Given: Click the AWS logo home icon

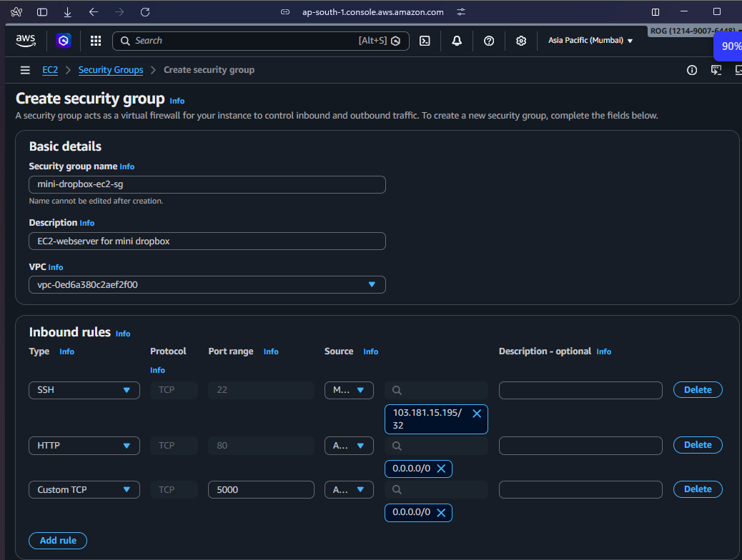Looking at the screenshot, I should [26, 41].
